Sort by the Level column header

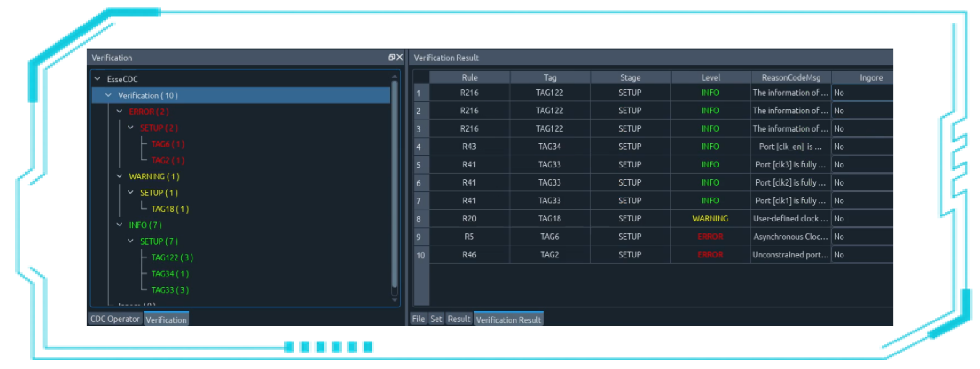(710, 78)
